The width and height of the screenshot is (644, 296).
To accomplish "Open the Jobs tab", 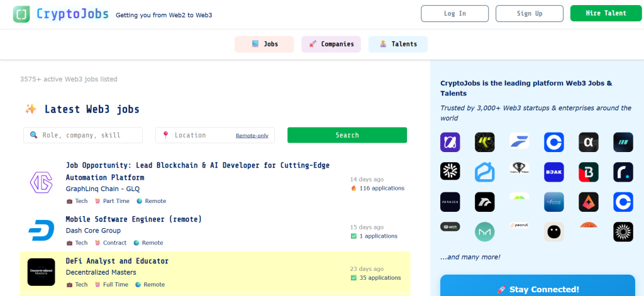I will [x=264, y=45].
